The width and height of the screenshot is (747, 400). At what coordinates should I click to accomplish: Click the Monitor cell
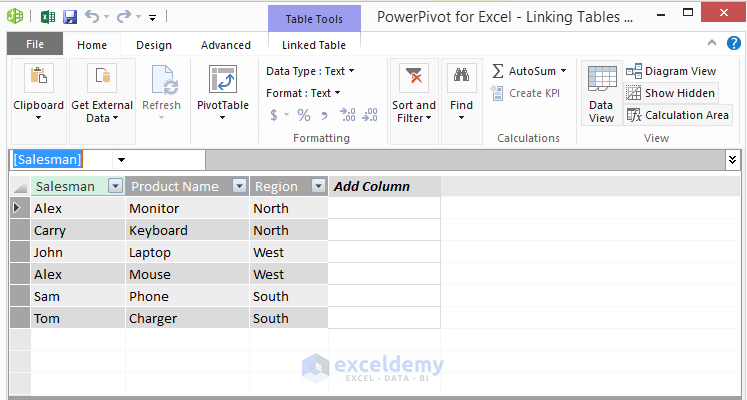[188, 209]
